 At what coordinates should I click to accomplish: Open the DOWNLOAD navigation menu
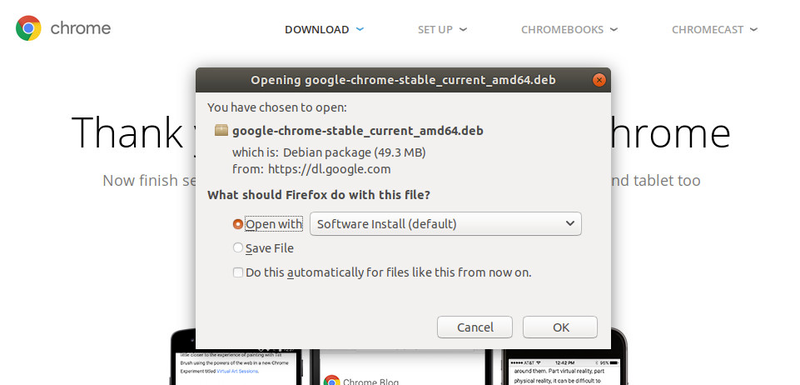coord(324,30)
